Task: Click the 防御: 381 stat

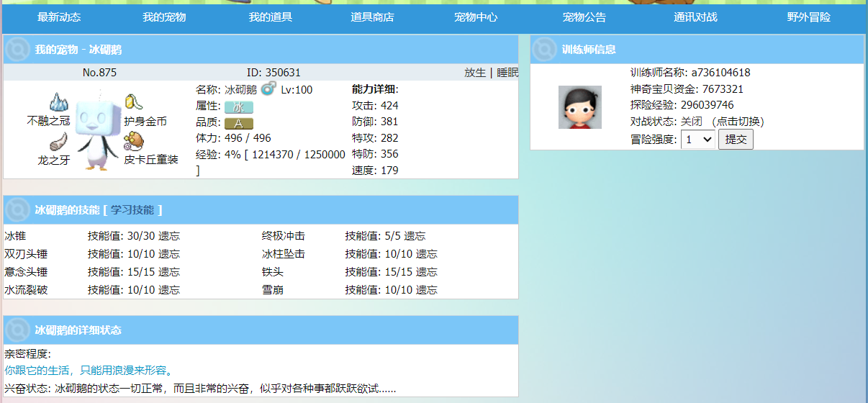Action: (375, 122)
